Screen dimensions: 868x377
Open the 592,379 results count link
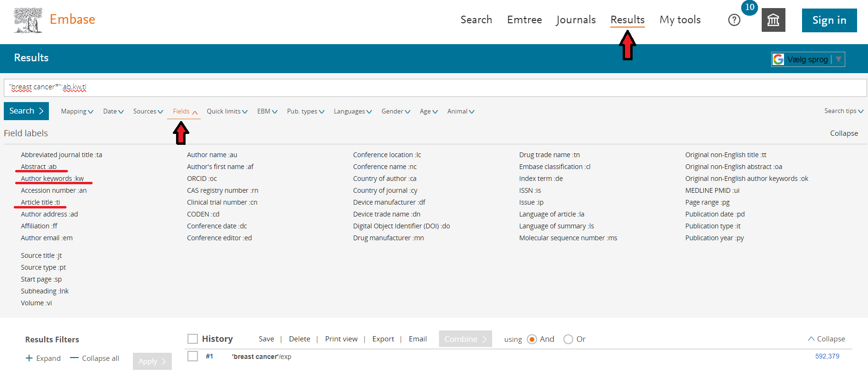coord(827,356)
